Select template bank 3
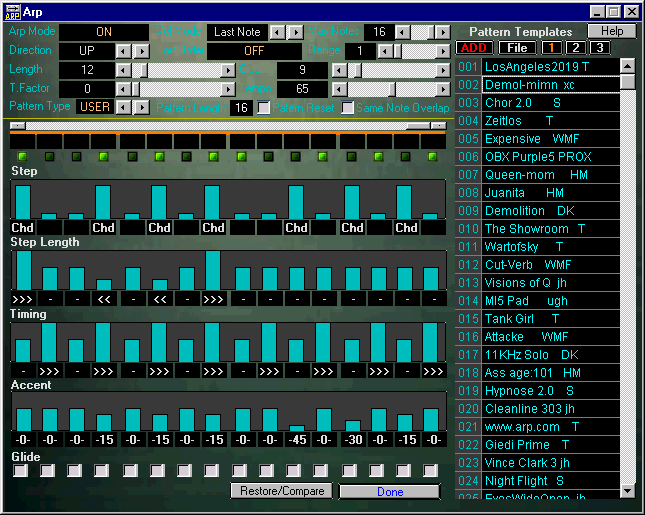The height and width of the screenshot is (515, 645). (598, 48)
